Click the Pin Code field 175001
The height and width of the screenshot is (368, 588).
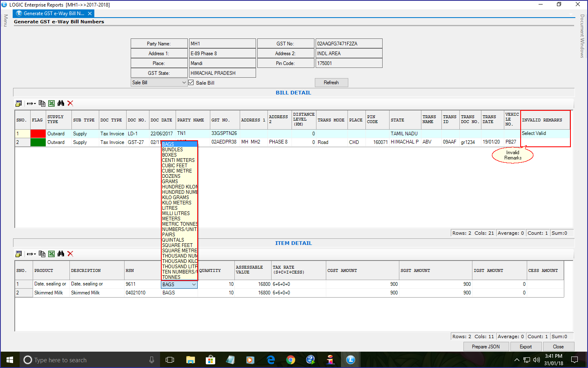pos(349,63)
